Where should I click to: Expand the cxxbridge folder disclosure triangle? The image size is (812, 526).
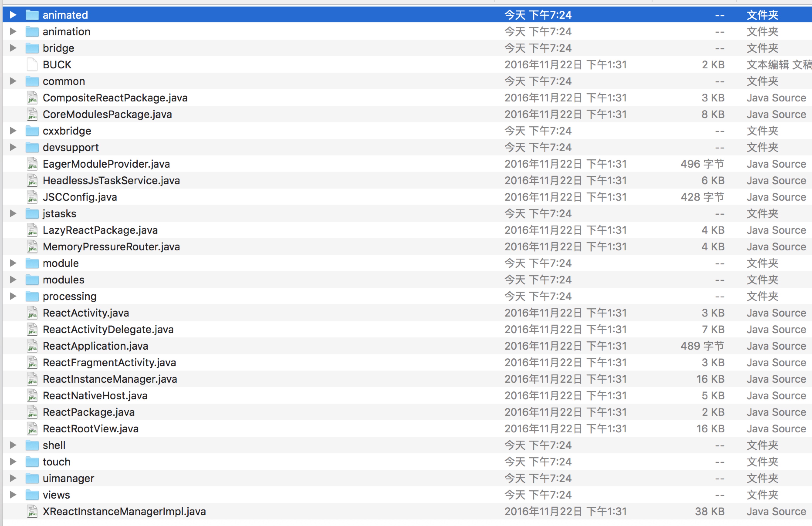[x=13, y=131]
